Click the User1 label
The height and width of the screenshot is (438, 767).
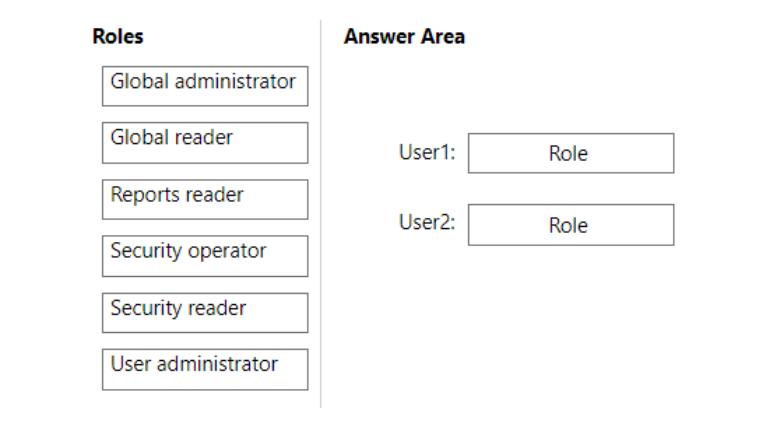[427, 153]
